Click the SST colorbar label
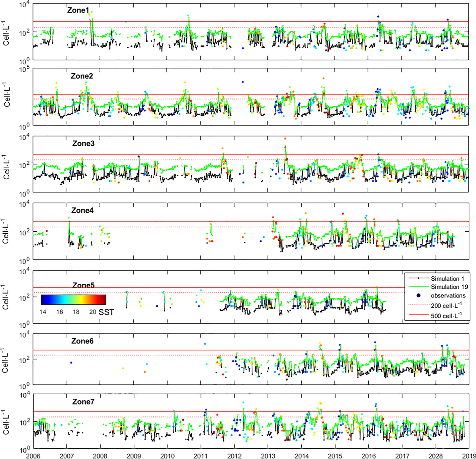The image size is (476, 459). (x=106, y=312)
